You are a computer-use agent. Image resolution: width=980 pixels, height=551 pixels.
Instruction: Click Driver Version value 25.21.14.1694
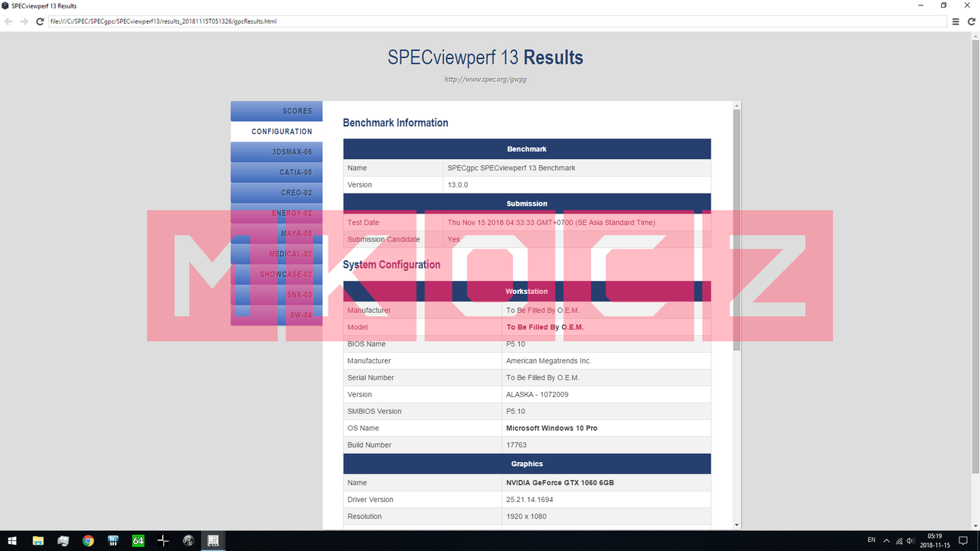click(606, 500)
